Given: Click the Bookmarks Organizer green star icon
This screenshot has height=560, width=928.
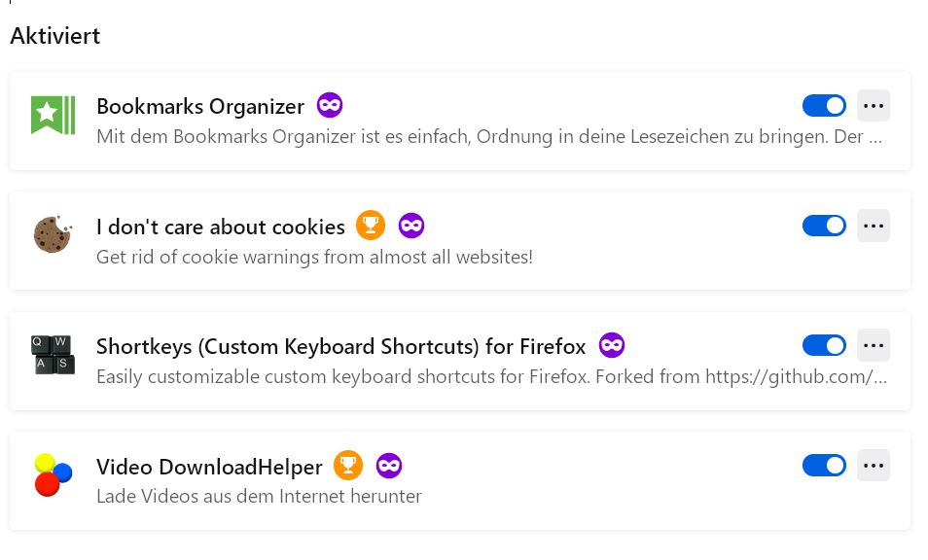Looking at the screenshot, I should 53,116.
